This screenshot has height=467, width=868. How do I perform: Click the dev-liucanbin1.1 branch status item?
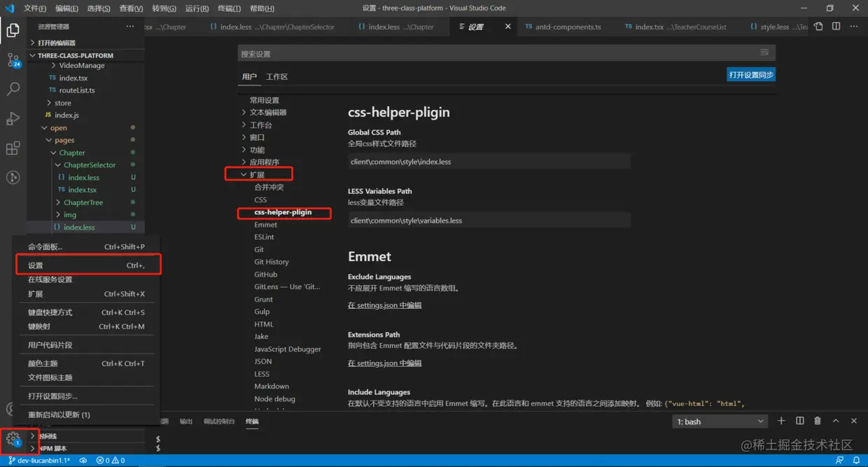(39, 461)
